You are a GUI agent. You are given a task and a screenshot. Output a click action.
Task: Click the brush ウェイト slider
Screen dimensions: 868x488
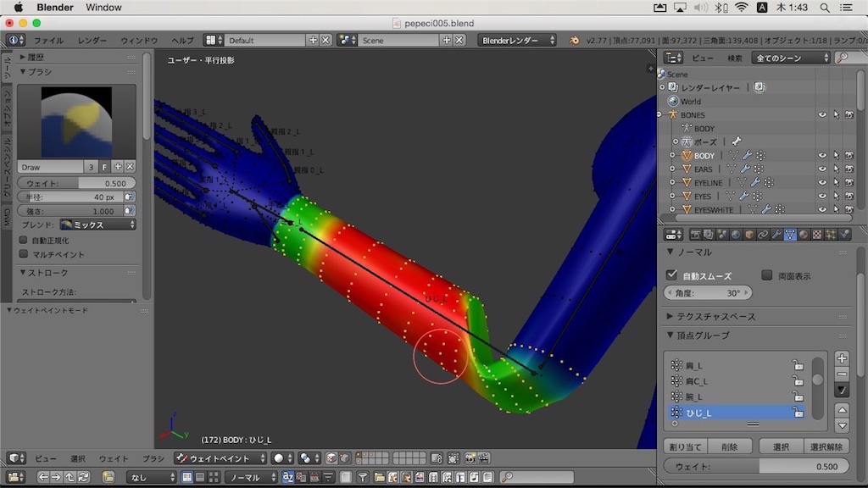coord(76,183)
